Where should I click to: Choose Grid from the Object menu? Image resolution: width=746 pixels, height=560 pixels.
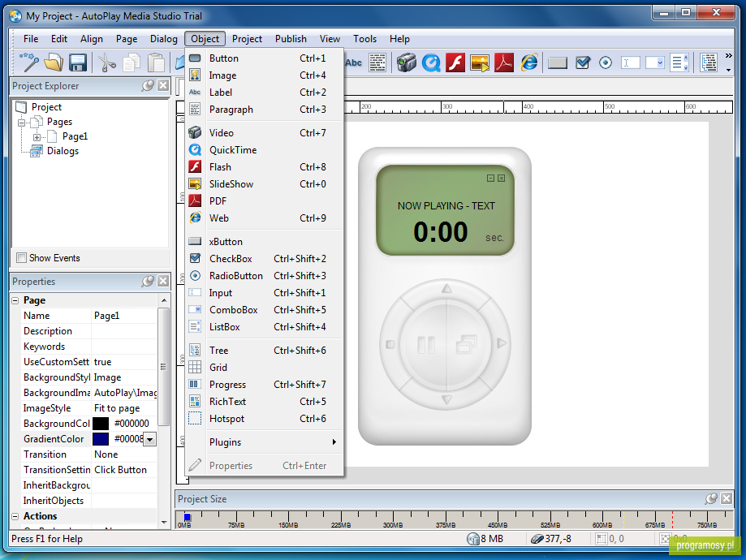click(265, 368)
